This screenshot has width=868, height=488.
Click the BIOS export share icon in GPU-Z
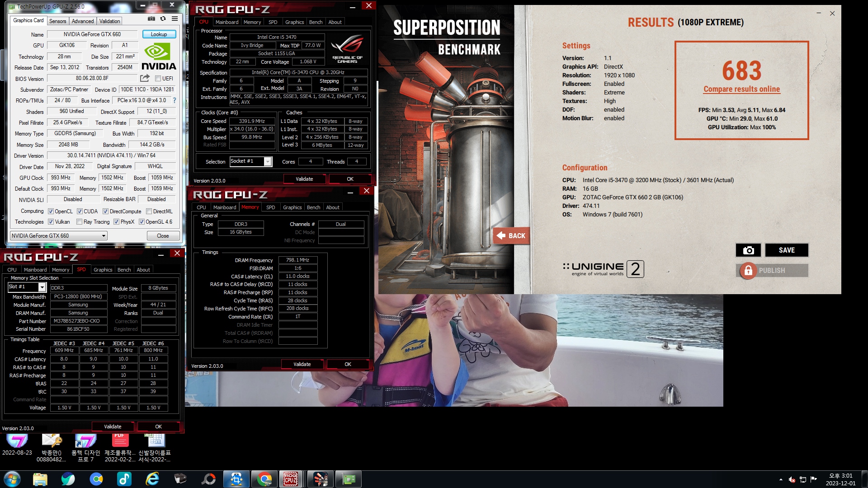145,78
